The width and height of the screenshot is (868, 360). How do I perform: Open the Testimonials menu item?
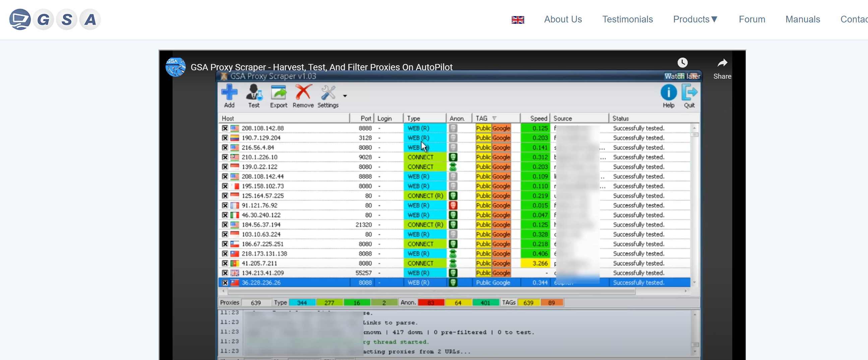[627, 19]
